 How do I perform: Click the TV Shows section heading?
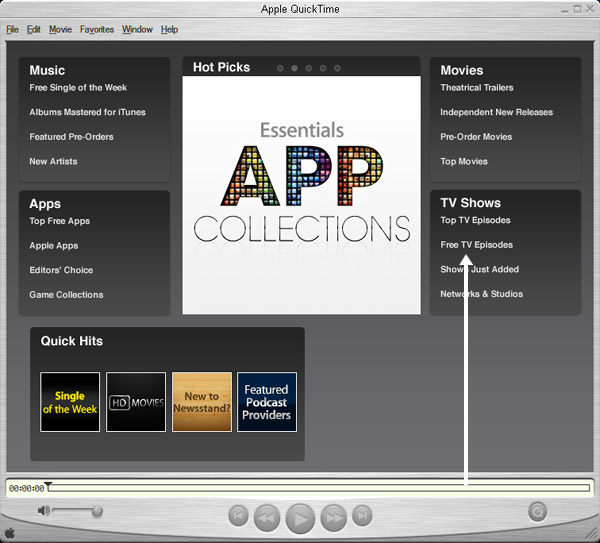coord(471,203)
